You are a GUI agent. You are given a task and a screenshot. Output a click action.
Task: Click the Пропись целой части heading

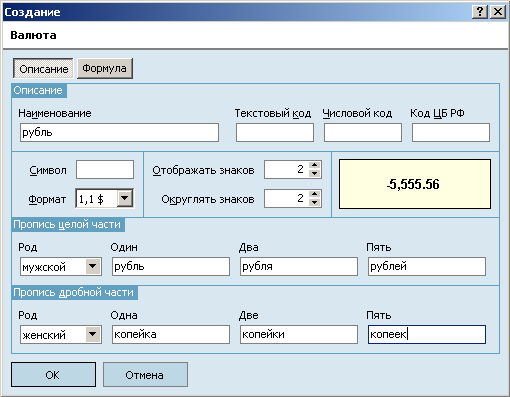click(67, 224)
